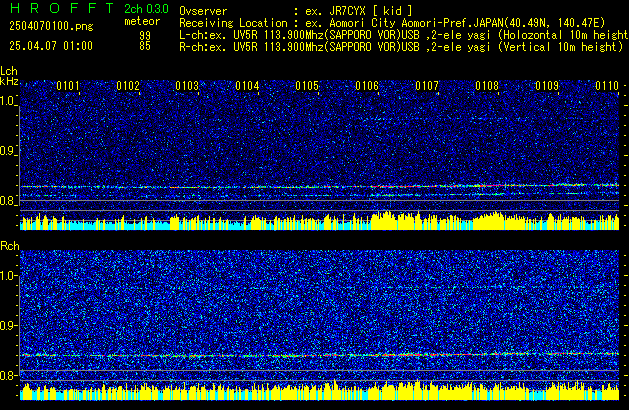Viewport: 629px width, 410px height.
Task: Click the Ovserver JR7CYX line
Action: point(296,11)
